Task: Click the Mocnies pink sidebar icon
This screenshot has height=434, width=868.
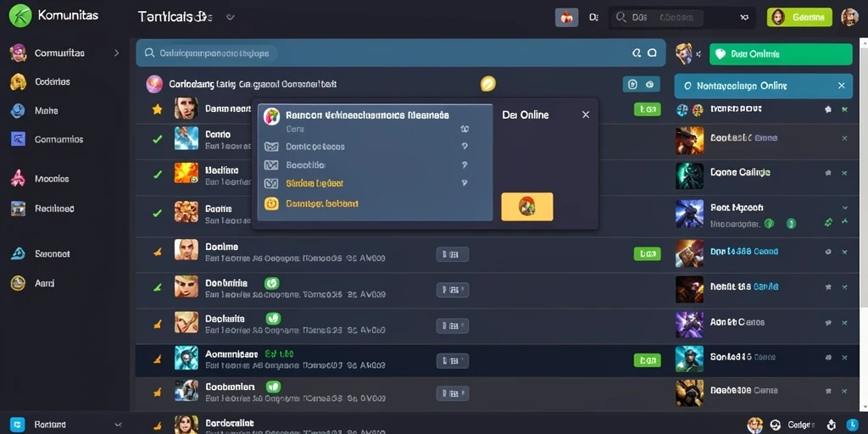Action: click(x=19, y=178)
